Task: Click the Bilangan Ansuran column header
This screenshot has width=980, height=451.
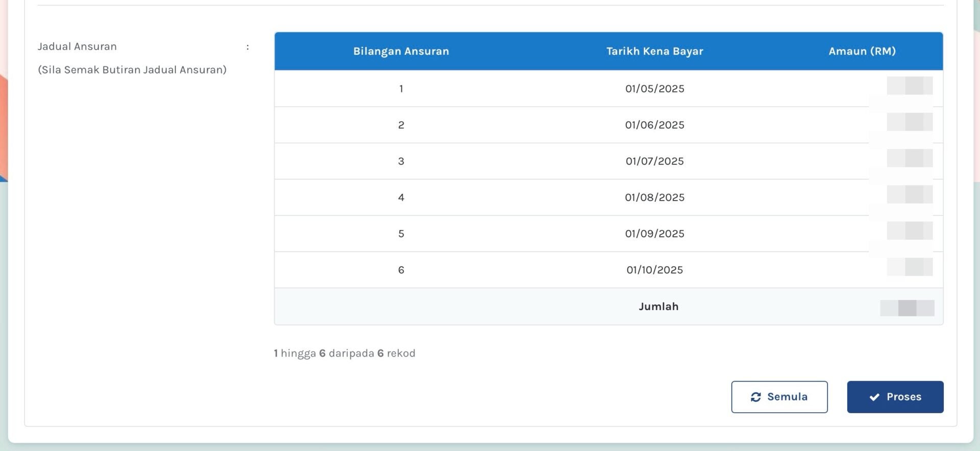Action: click(x=401, y=51)
